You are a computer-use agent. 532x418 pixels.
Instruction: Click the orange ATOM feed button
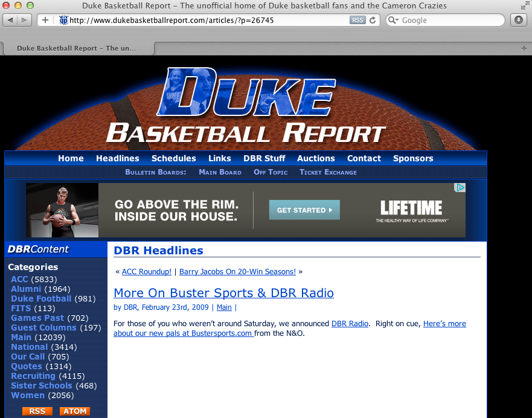click(x=75, y=411)
